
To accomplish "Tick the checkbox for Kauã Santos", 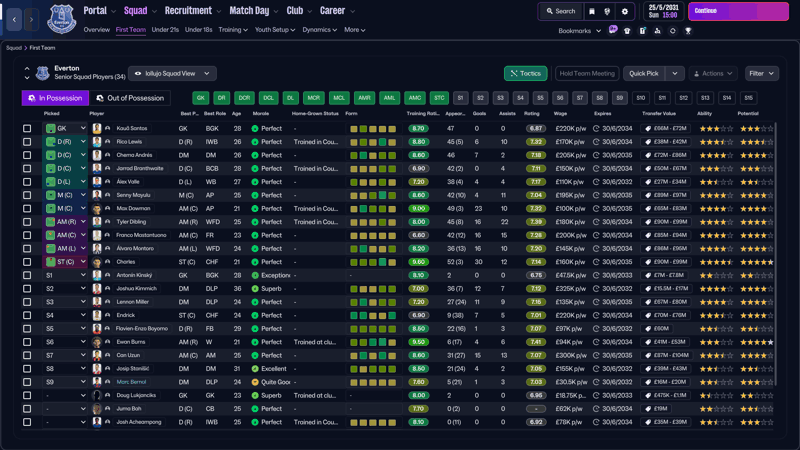I will tap(27, 129).
